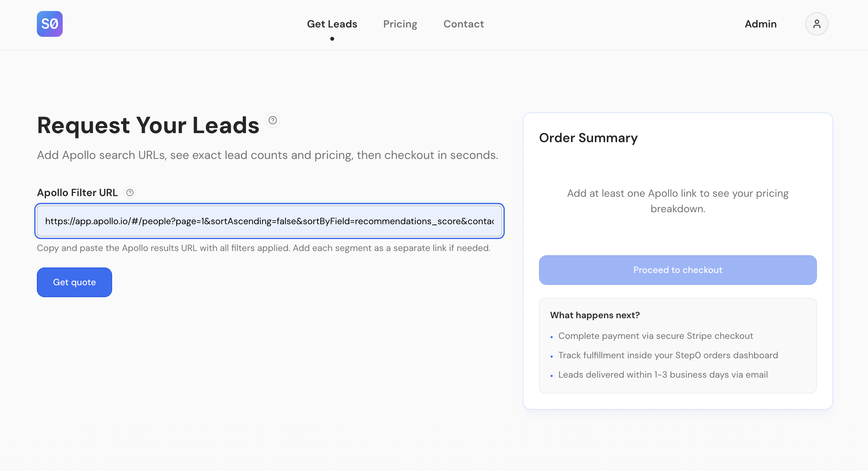Navigate to the Contact page

[x=463, y=24]
